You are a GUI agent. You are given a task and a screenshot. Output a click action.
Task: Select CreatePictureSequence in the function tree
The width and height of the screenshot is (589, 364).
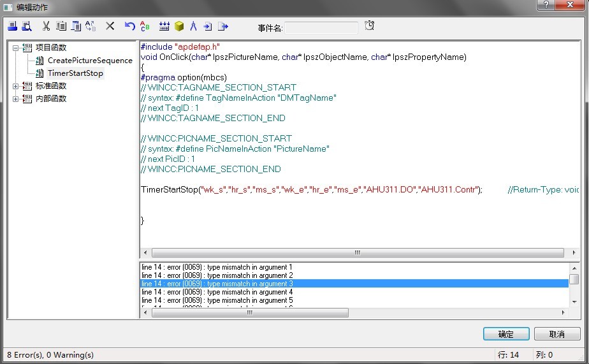click(x=90, y=61)
